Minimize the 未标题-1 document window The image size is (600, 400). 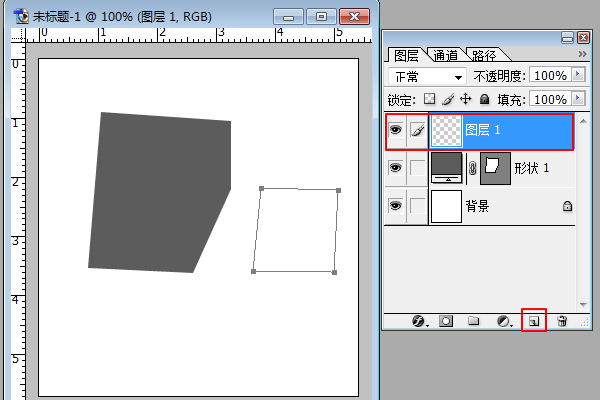pyautogui.click(x=289, y=17)
